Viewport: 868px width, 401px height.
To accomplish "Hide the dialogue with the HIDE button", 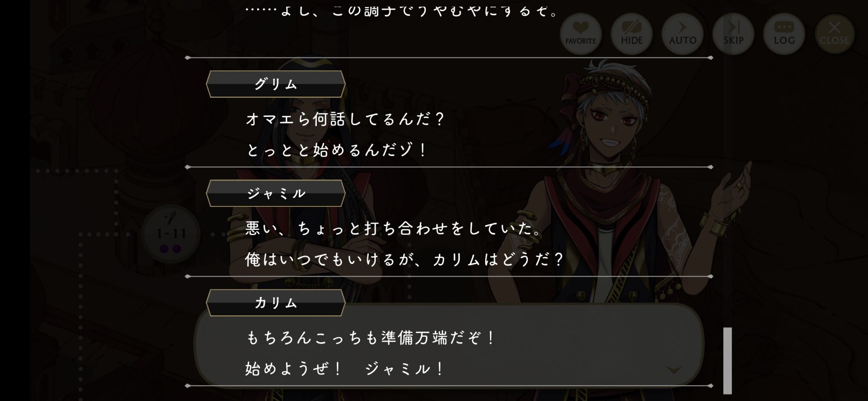I will coord(631,34).
